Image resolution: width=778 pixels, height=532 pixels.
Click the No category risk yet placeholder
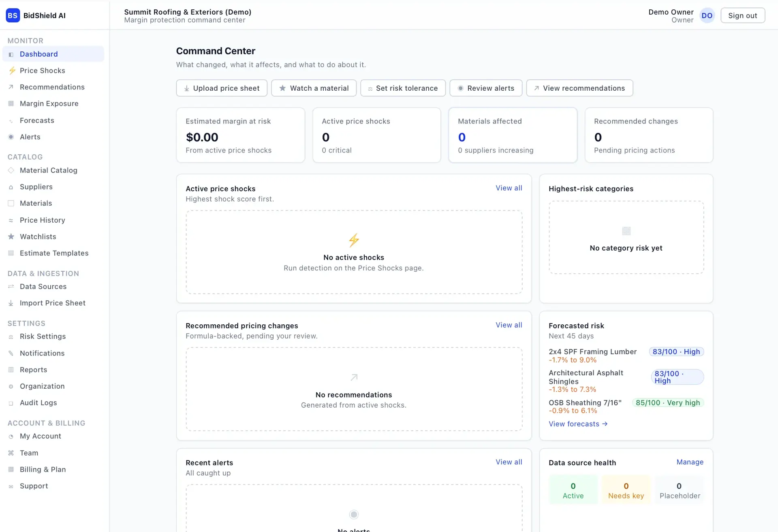[626, 238]
